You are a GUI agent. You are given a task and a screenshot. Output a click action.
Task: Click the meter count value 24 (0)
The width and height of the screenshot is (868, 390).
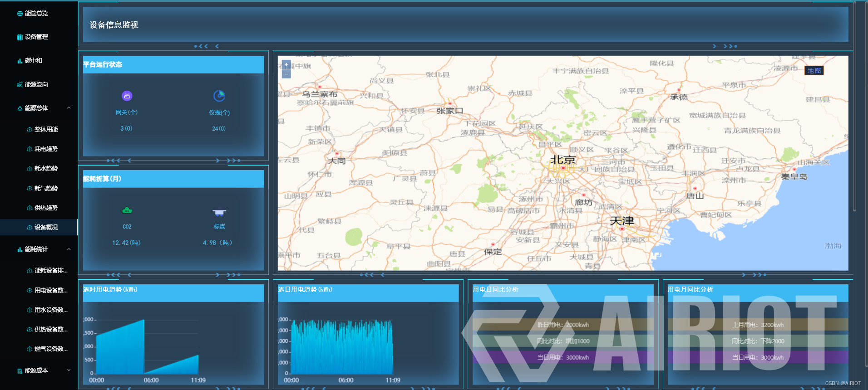[219, 129]
